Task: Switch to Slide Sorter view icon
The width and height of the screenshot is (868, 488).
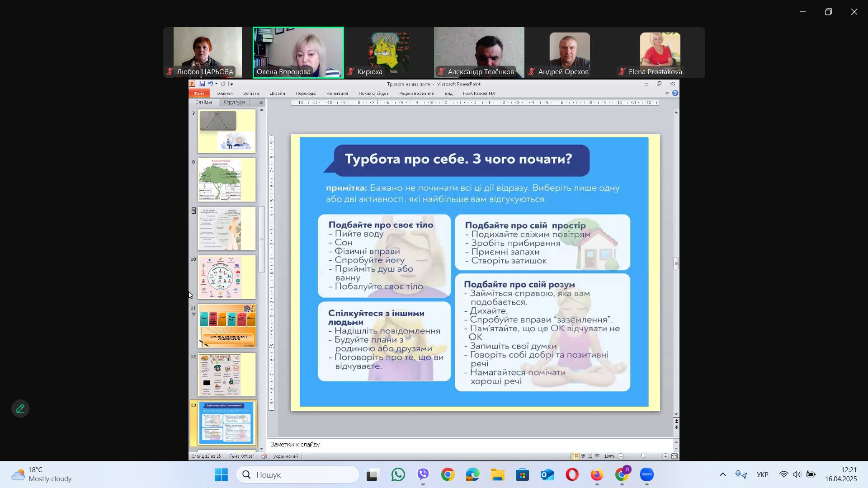Action: click(x=583, y=457)
